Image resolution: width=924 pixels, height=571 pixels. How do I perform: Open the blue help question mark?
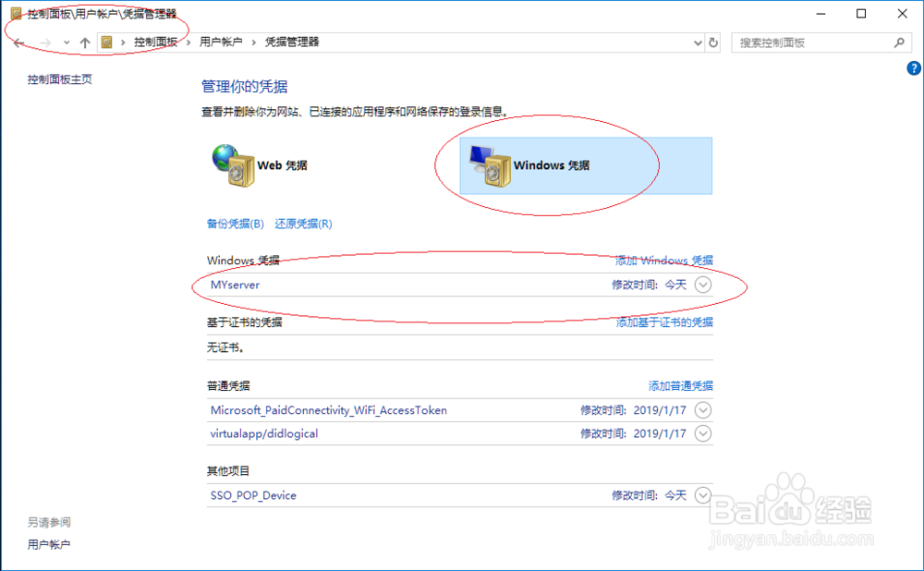tap(914, 68)
